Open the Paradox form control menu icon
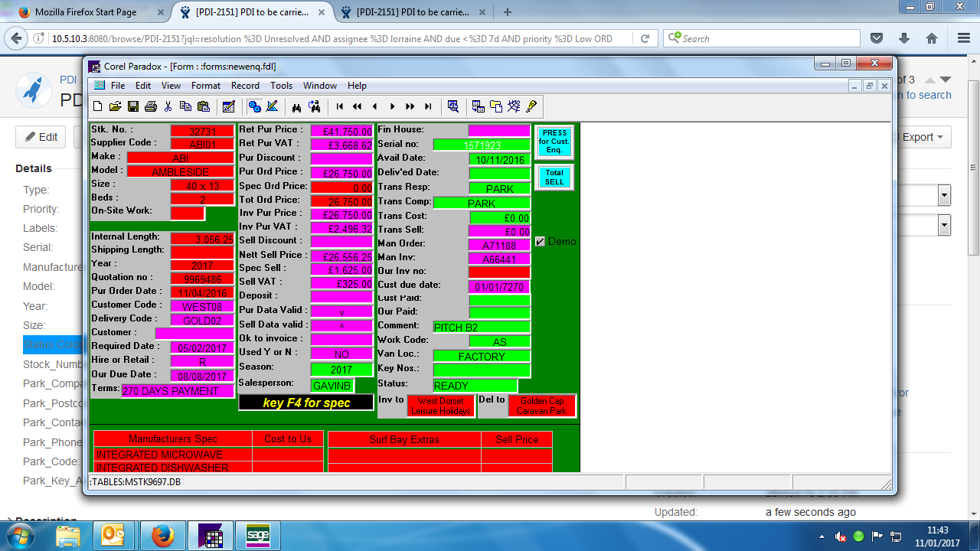980x551 pixels. click(99, 86)
